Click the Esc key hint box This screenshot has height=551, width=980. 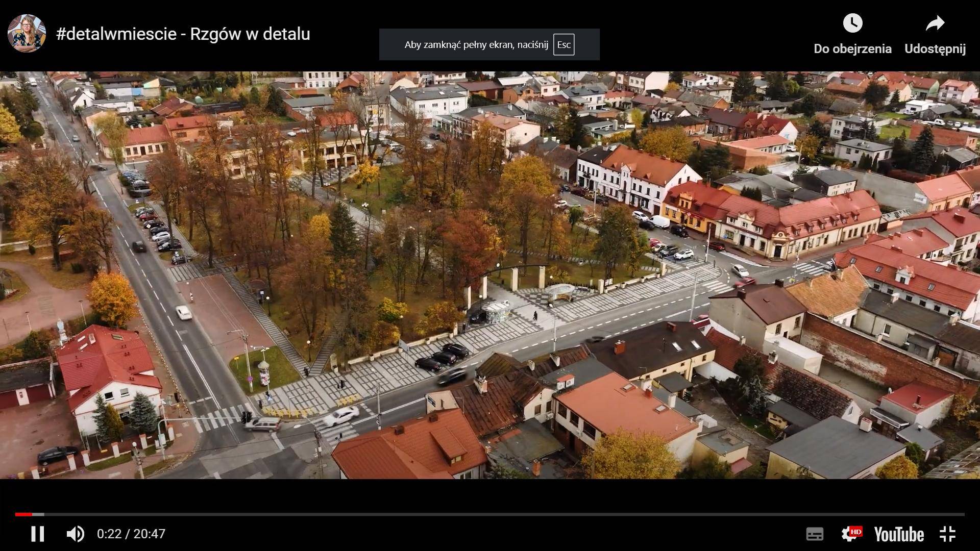pyautogui.click(x=563, y=45)
